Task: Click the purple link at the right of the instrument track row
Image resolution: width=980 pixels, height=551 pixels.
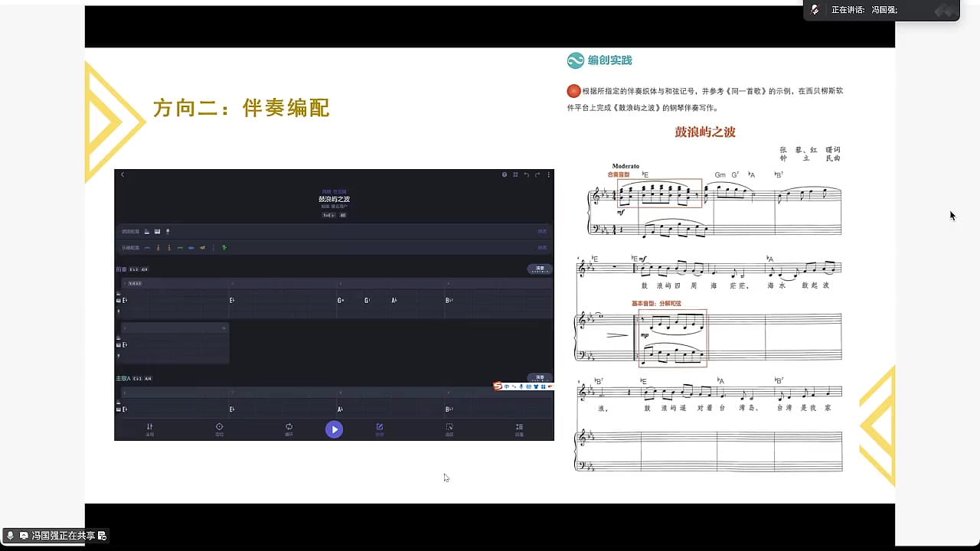Action: [542, 247]
